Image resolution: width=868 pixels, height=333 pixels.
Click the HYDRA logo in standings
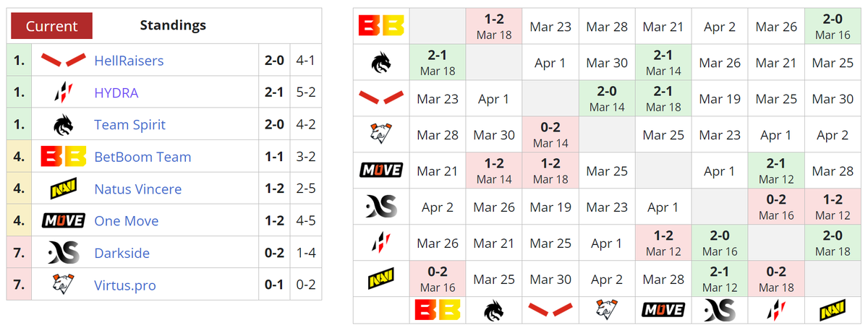point(63,92)
